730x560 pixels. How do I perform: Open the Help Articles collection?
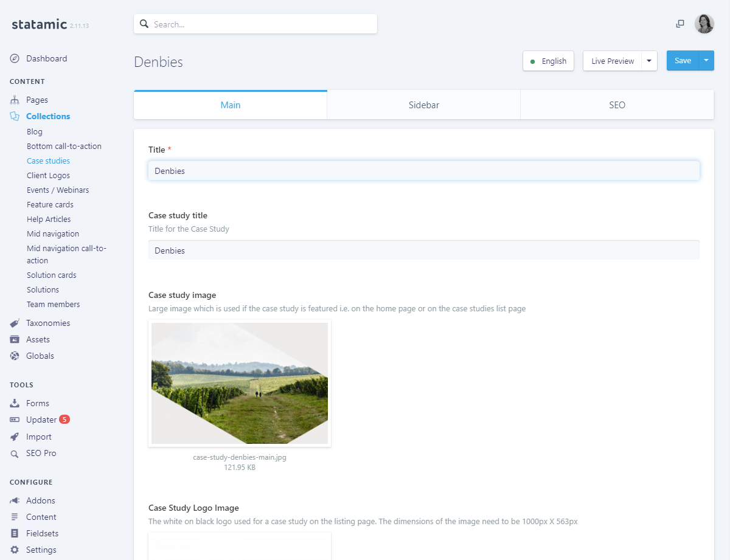[x=49, y=220]
